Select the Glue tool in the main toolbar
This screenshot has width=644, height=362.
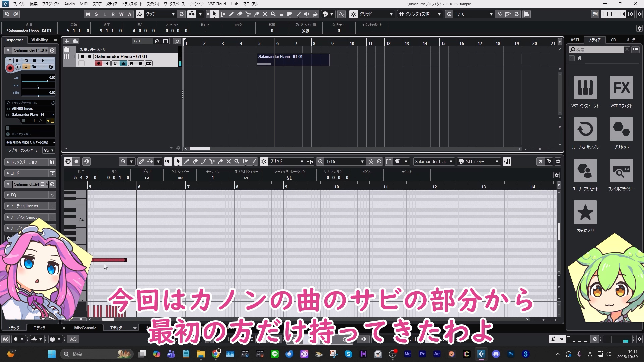[x=257, y=14]
